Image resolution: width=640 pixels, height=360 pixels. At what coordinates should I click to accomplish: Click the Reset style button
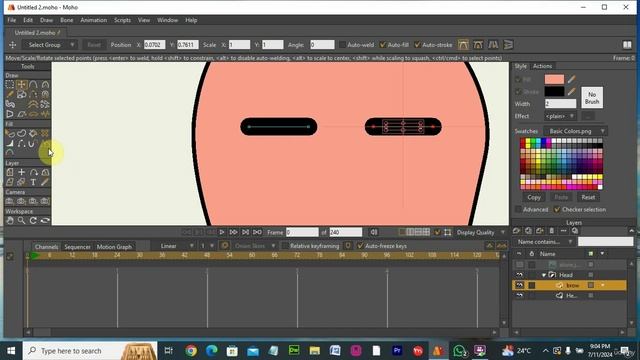[x=588, y=197]
